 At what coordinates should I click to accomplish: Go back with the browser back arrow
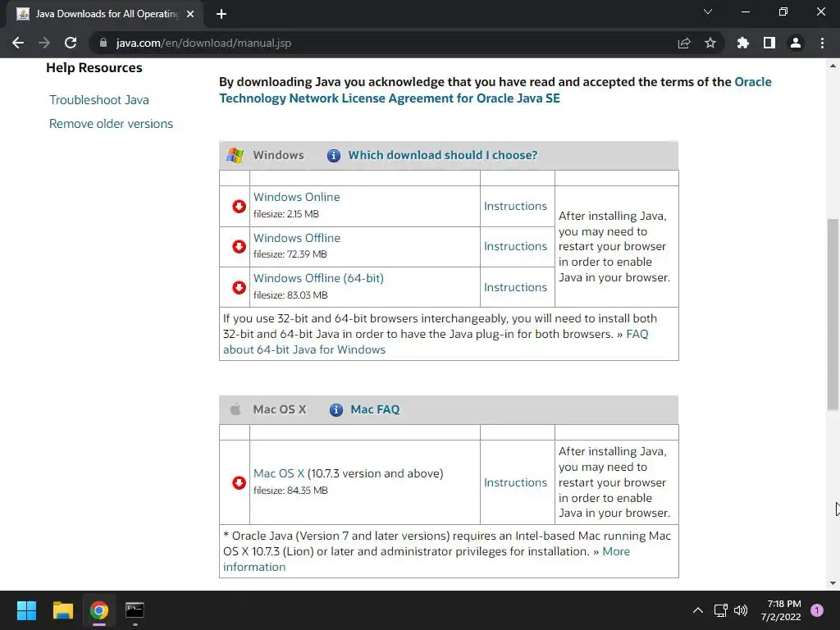pos(18,43)
